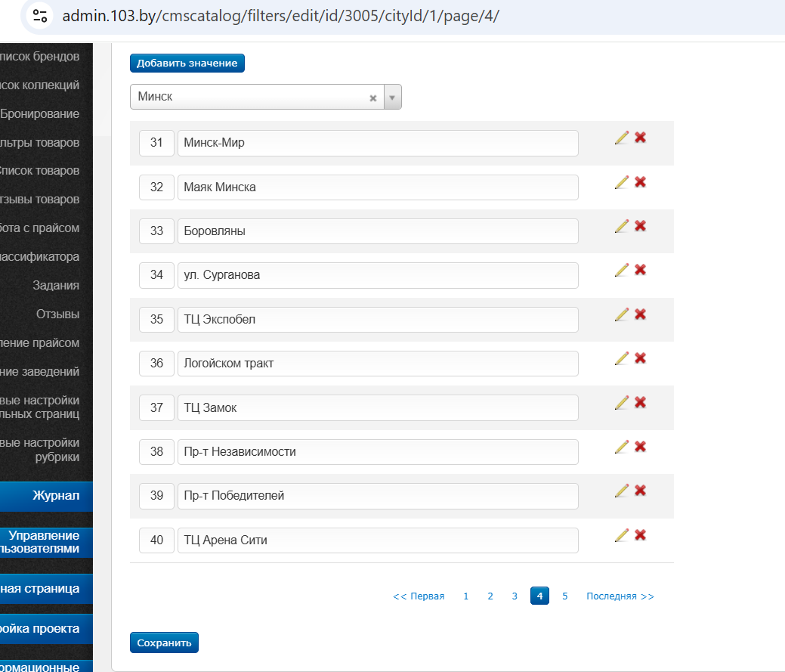Go to Последняя >> page

point(620,596)
